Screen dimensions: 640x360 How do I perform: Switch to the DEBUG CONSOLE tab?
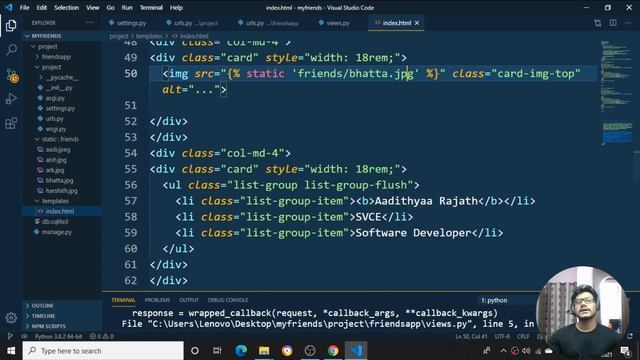pos(228,300)
